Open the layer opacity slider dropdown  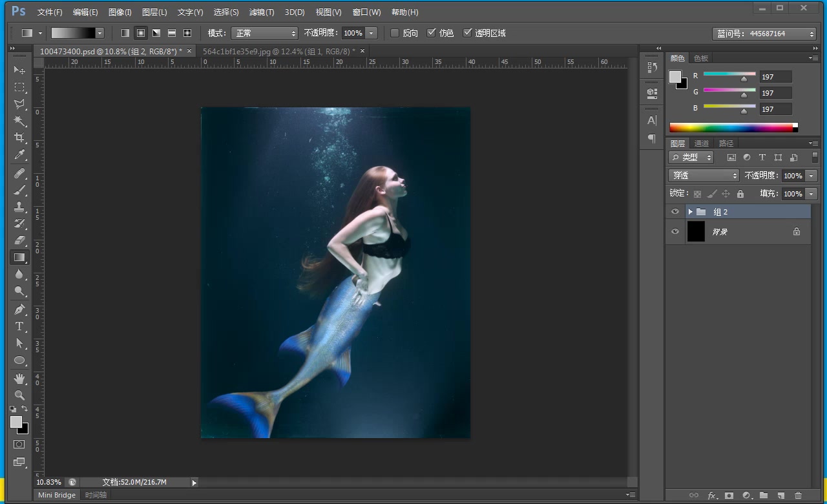click(x=811, y=175)
